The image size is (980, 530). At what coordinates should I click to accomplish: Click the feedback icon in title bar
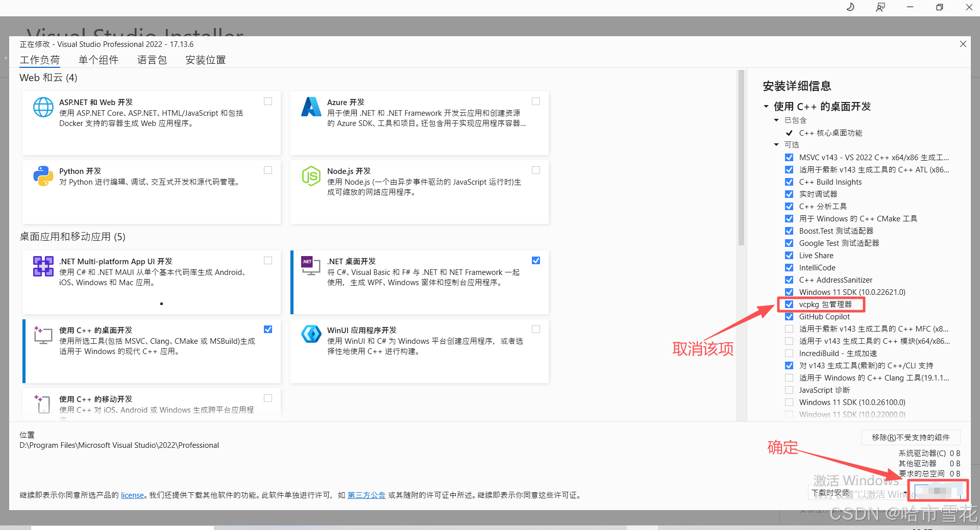coord(880,7)
